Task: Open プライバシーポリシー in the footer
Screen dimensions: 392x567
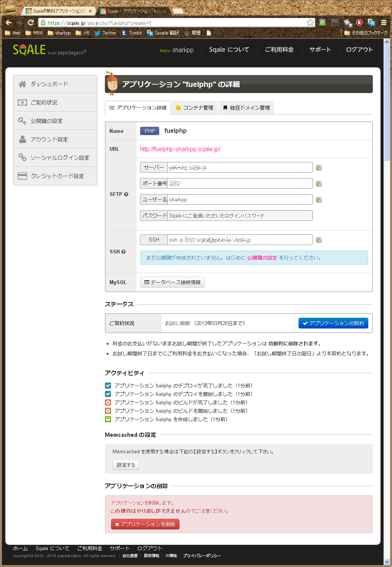Action: (202, 556)
